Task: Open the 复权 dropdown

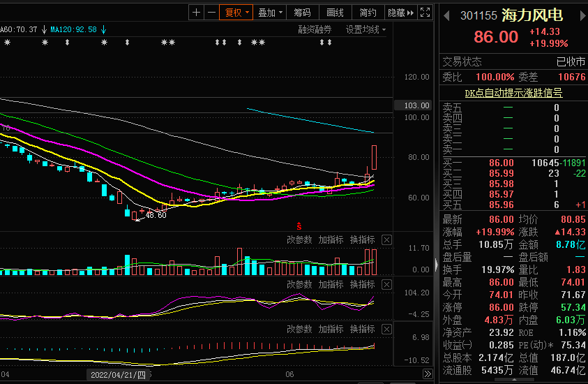Action: 236,13
